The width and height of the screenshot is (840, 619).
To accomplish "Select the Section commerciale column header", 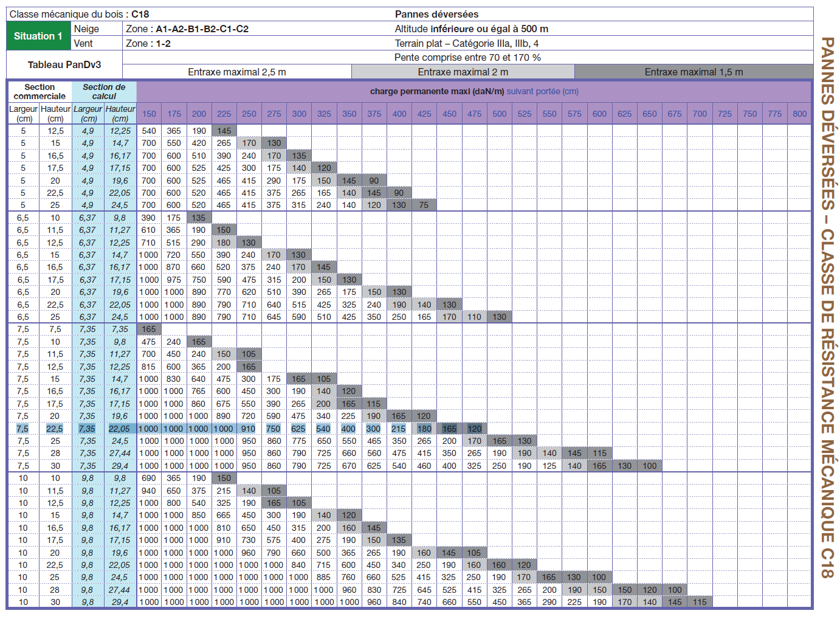I will point(40,92).
